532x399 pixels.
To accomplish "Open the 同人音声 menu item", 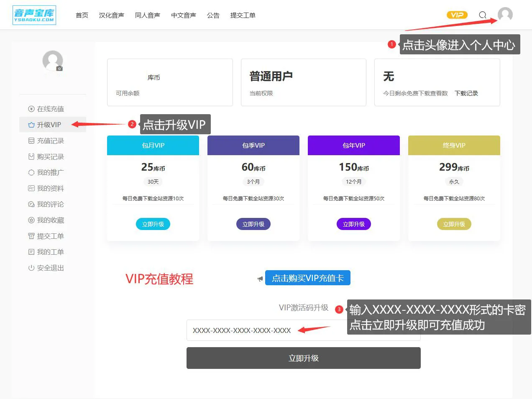I will pyautogui.click(x=147, y=15).
